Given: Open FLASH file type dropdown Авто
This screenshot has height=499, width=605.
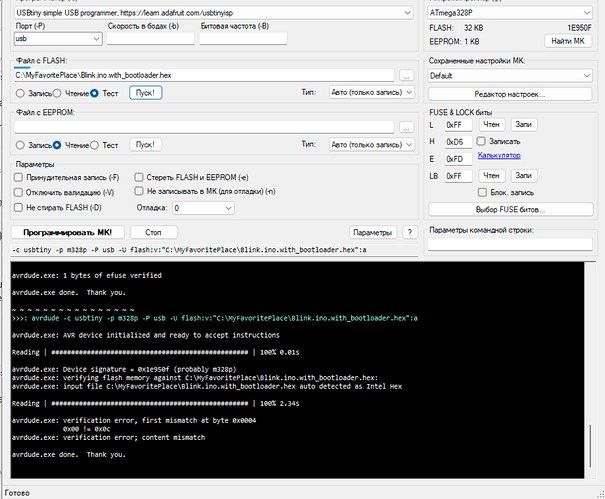Looking at the screenshot, I should [x=372, y=93].
